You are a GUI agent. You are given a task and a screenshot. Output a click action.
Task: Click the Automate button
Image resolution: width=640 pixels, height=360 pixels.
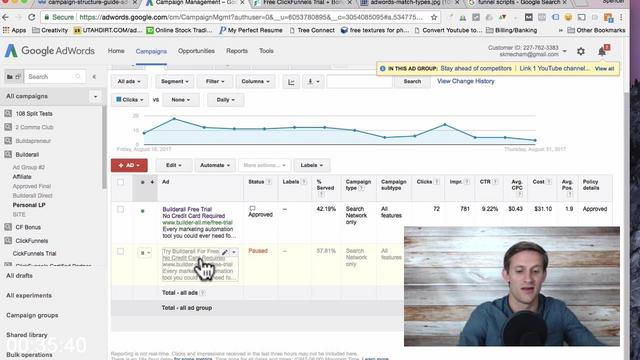pos(215,165)
